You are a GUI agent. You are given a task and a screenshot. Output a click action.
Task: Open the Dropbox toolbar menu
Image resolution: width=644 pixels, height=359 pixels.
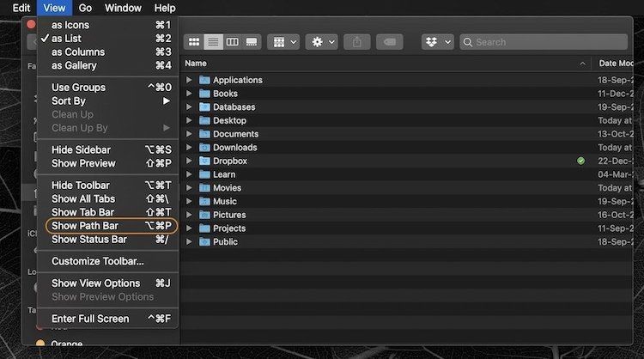tap(437, 41)
